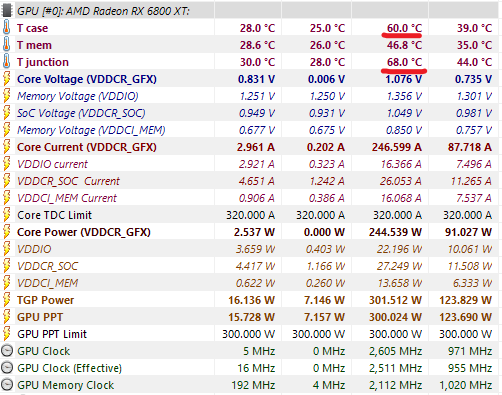Select the GPU PPT label

tap(40, 317)
